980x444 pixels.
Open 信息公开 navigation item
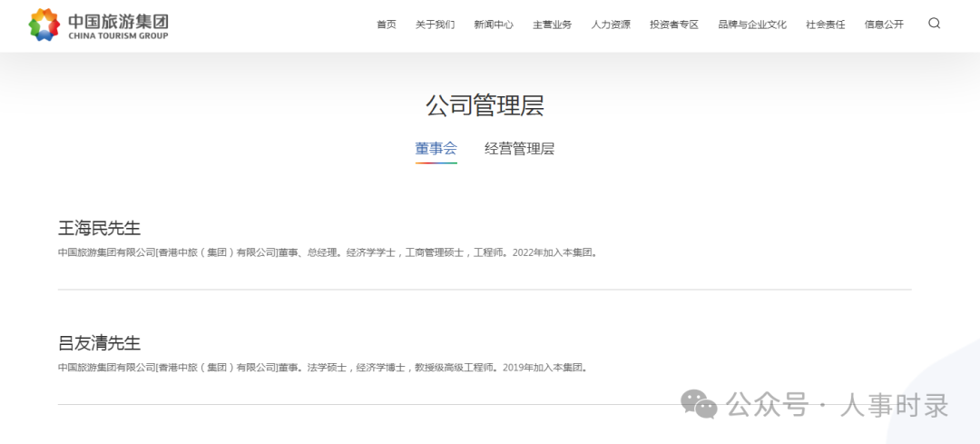(x=885, y=25)
